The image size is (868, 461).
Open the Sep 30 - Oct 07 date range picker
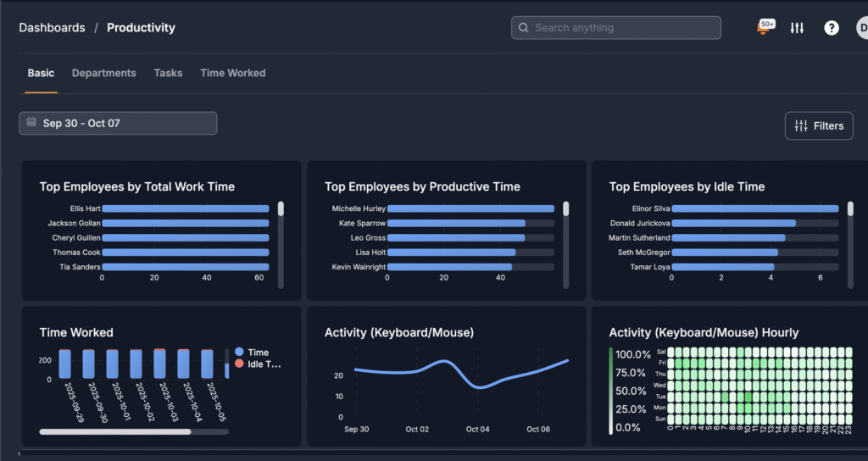click(x=118, y=124)
